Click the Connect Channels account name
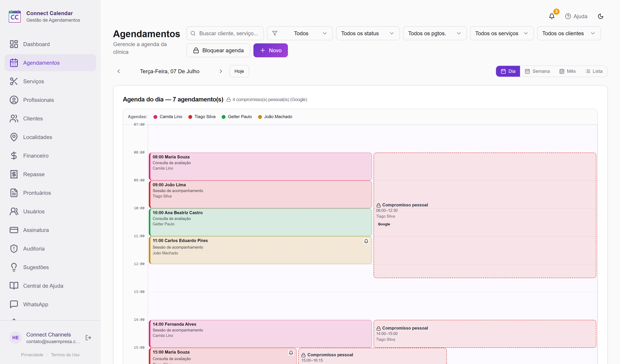The image size is (620, 364). tap(48, 335)
